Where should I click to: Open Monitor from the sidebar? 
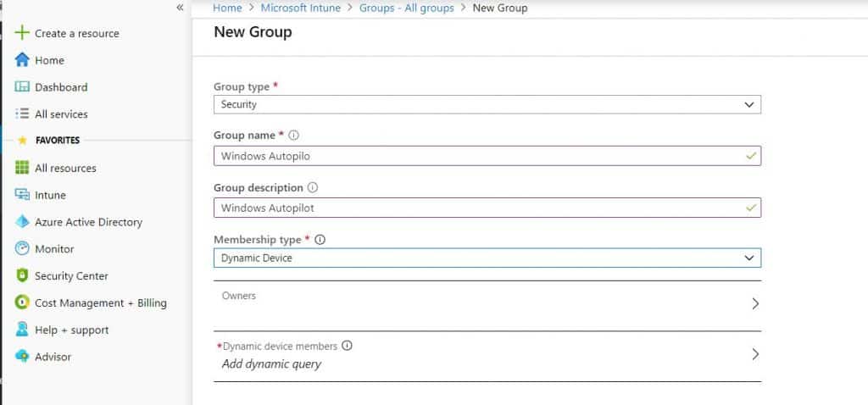[54, 249]
